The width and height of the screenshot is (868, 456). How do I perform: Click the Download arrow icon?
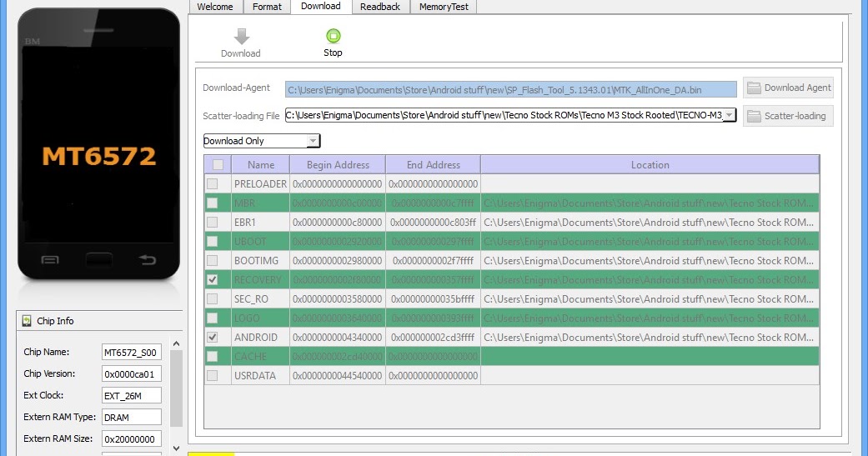click(x=241, y=37)
